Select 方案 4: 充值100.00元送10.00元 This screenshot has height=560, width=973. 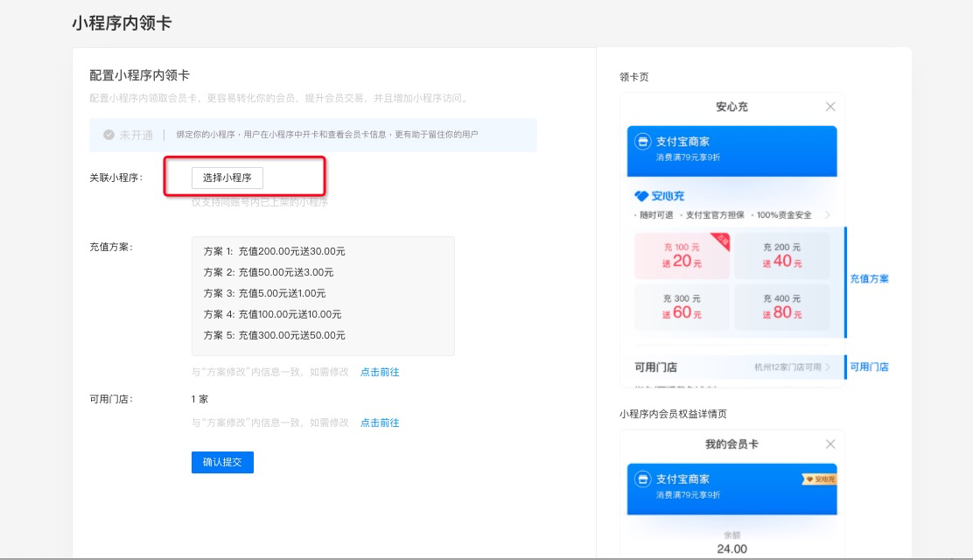[x=272, y=314]
